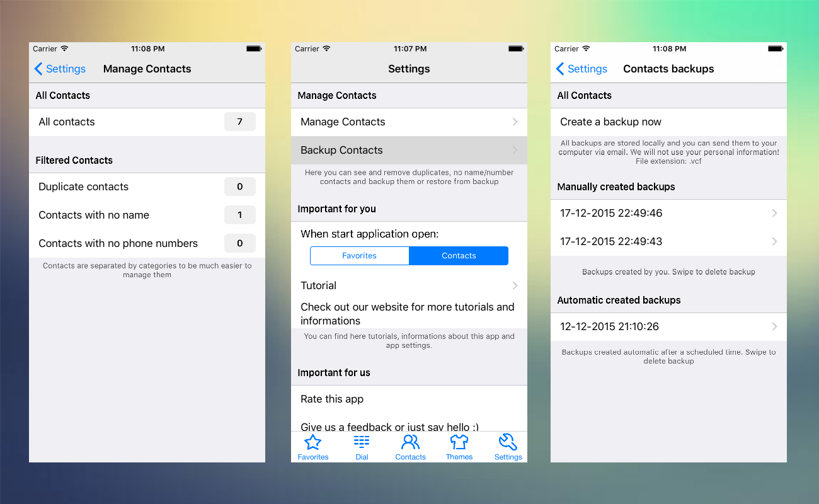This screenshot has width=819, height=504.
Task: Go back using Settings on Manage Contacts screen
Action: (60, 69)
